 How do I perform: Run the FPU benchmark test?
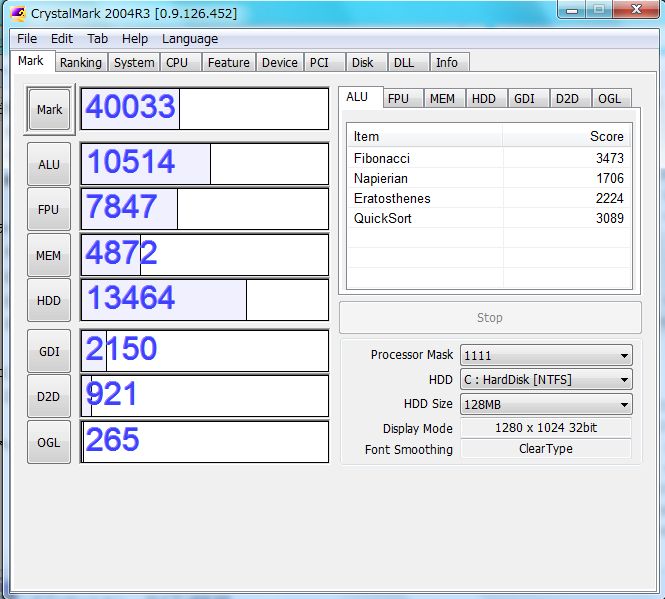click(x=49, y=210)
